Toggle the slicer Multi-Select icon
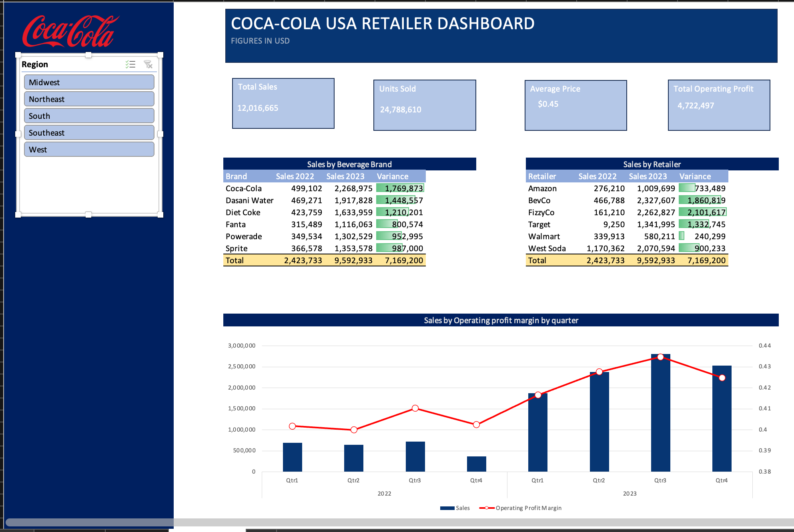The height and width of the screenshot is (532, 794). coord(130,64)
